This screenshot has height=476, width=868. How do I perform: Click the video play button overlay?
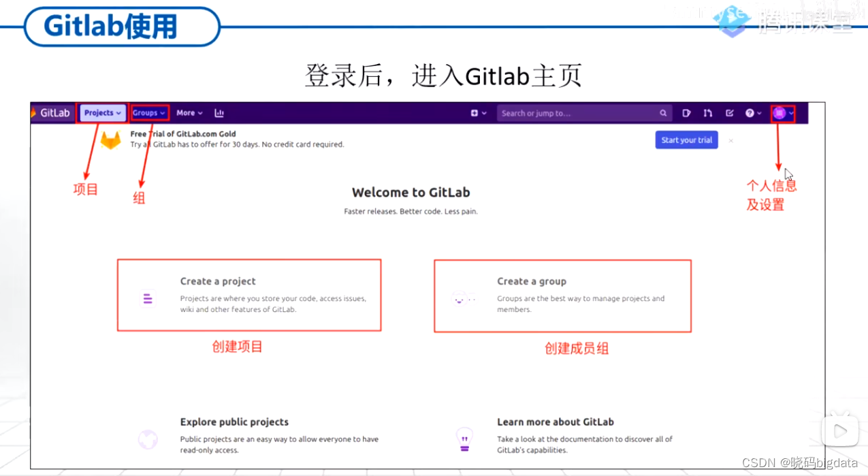pos(840,430)
